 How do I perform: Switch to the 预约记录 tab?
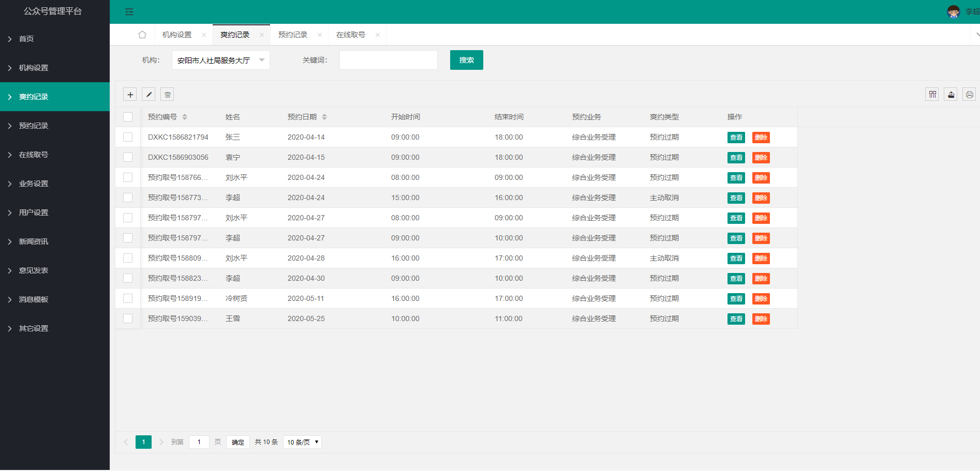coord(293,35)
